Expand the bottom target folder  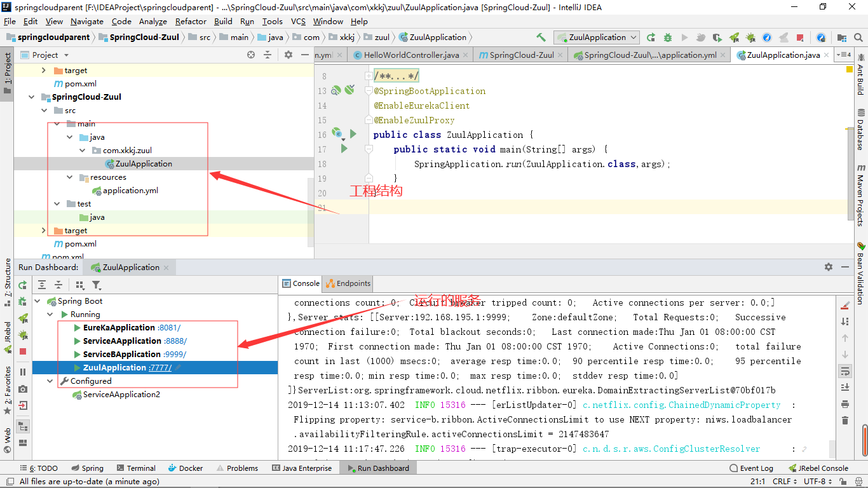pyautogui.click(x=44, y=231)
